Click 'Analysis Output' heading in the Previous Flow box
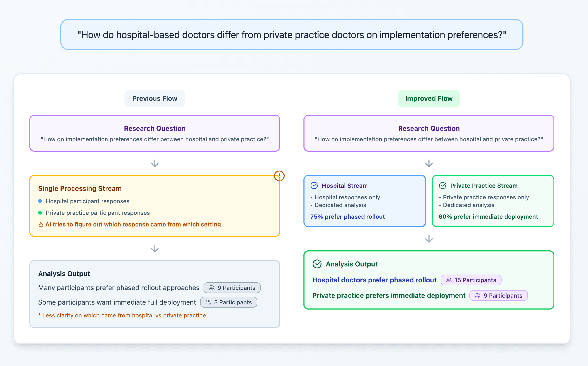 64,274
